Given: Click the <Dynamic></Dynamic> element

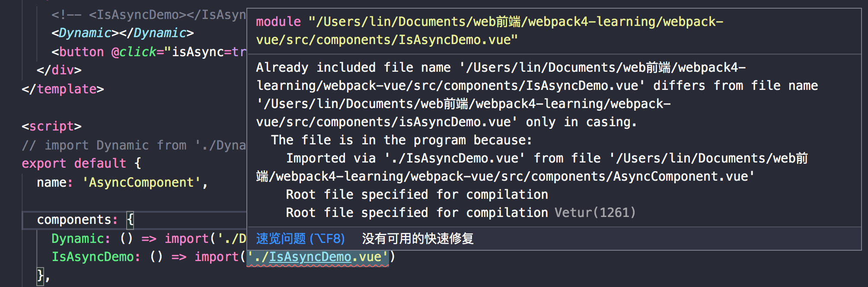Looking at the screenshot, I should tap(122, 32).
